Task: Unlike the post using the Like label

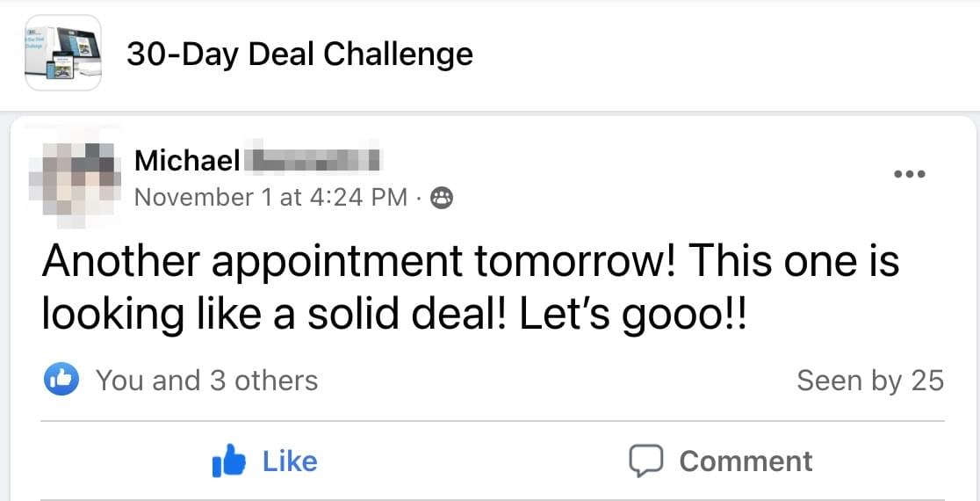Action: (290, 461)
